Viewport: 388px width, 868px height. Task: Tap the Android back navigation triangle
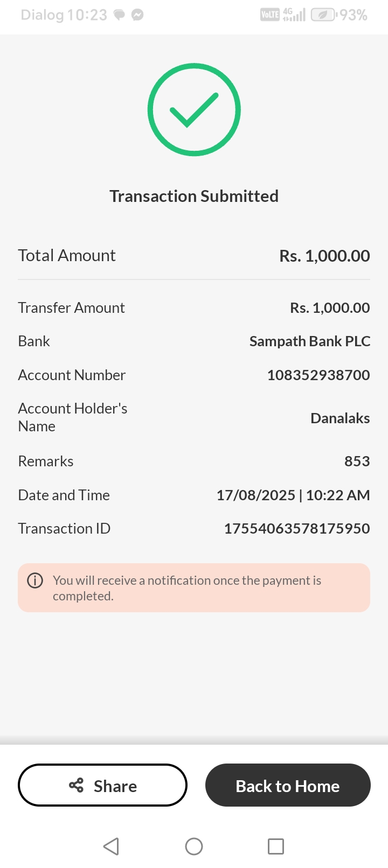tap(111, 846)
